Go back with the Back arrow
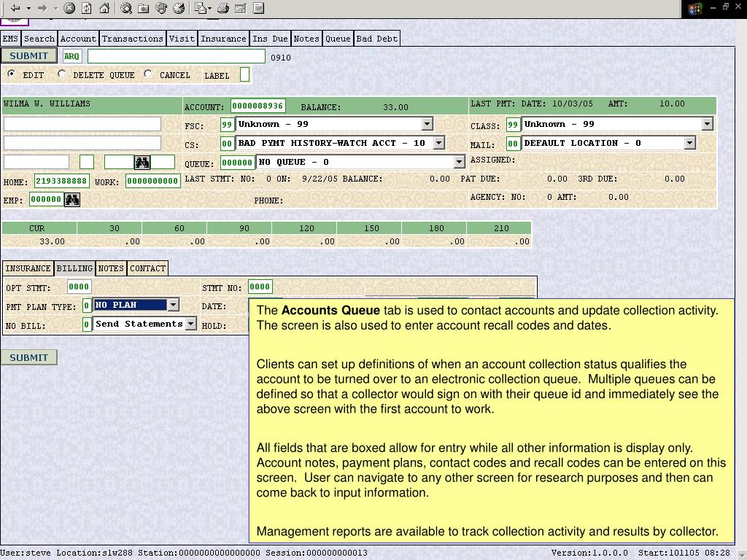This screenshot has width=747, height=560. click(x=15, y=8)
